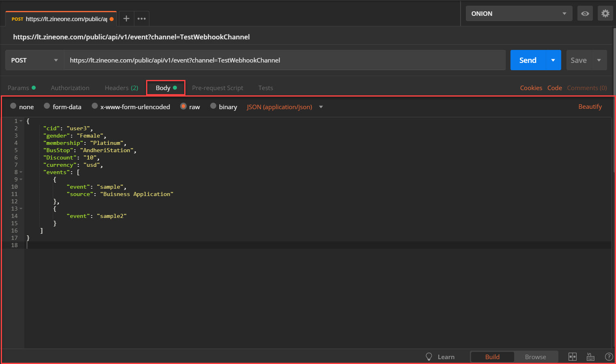Select the none body type
Screen dimensions: 616x364
pyautogui.click(x=13, y=106)
